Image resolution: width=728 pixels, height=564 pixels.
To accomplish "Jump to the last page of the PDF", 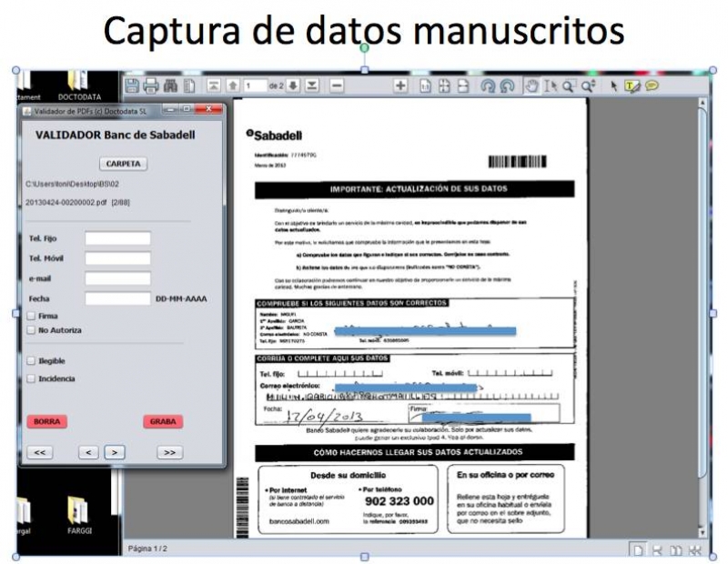I will [x=312, y=86].
